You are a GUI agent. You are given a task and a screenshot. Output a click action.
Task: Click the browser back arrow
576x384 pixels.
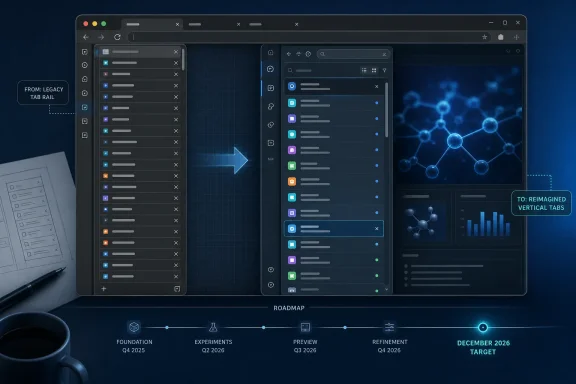86,37
